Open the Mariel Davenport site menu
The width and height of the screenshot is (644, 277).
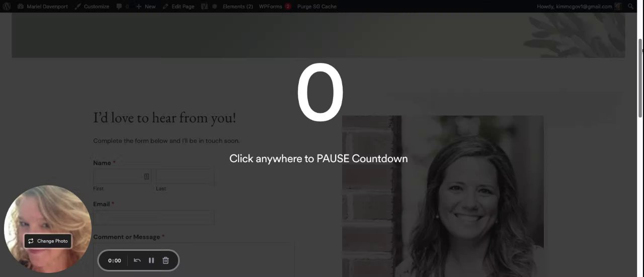pyautogui.click(x=42, y=7)
